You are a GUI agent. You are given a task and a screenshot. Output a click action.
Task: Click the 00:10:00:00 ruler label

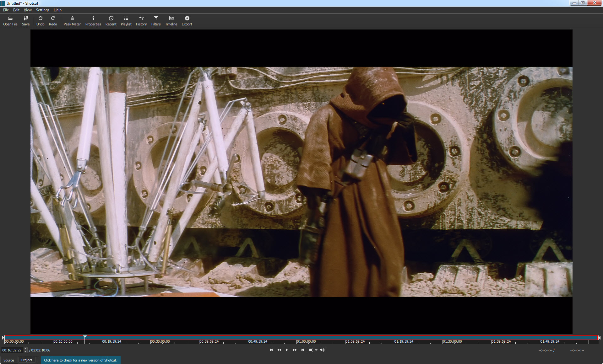pyautogui.click(x=63, y=341)
